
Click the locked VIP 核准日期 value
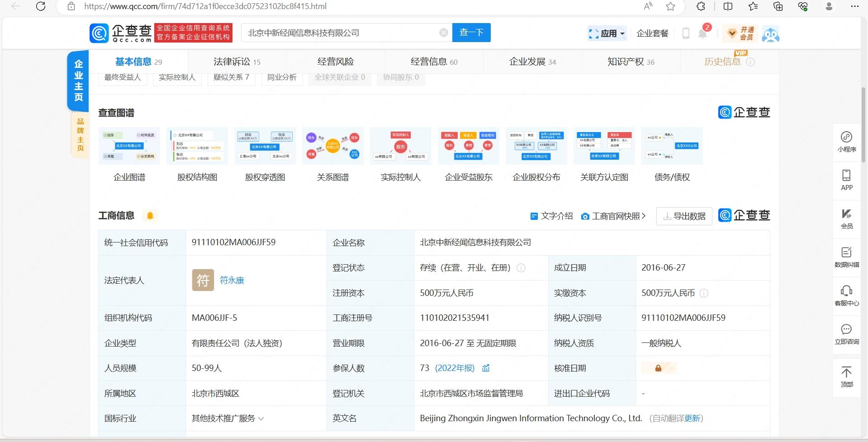pos(659,368)
